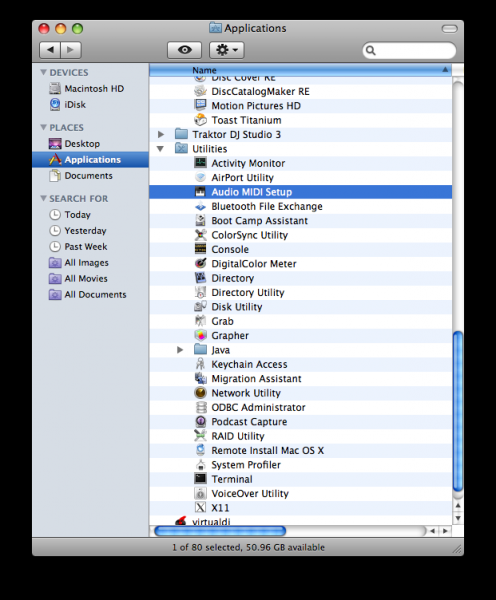Toggle sort order on Name column header
This screenshot has height=600, width=496.
[300, 70]
